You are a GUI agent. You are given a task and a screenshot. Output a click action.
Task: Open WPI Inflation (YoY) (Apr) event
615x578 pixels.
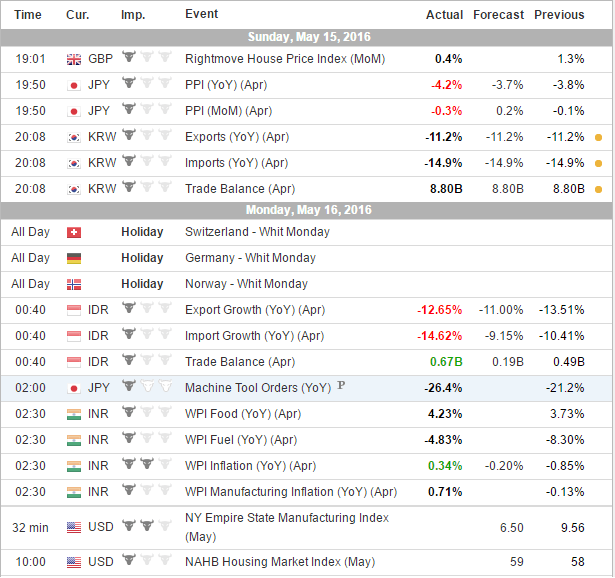(250, 465)
